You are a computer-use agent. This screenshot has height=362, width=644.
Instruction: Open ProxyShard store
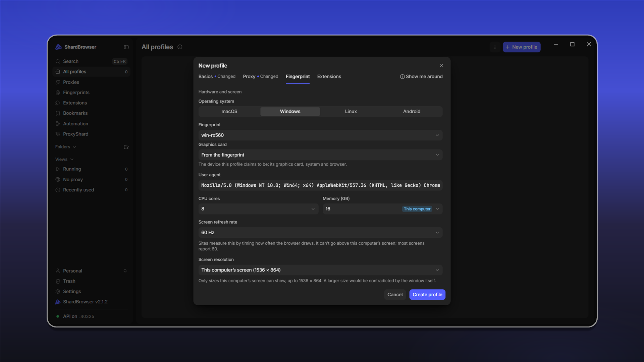click(91, 134)
